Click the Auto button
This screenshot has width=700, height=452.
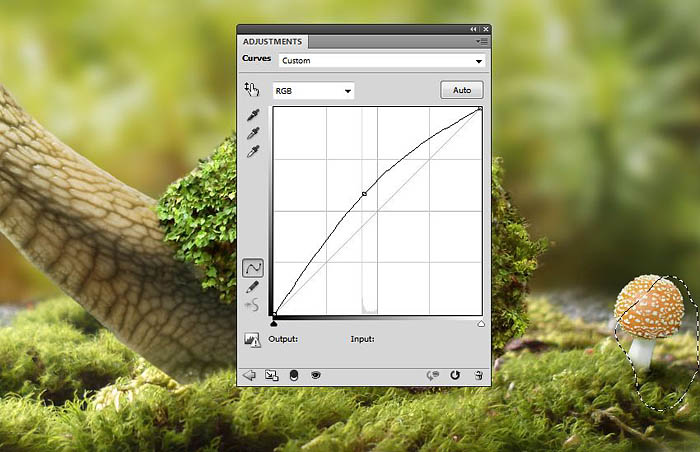461,90
